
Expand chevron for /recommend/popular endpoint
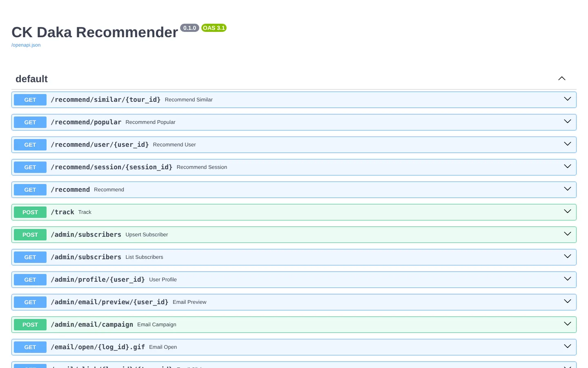pos(568,121)
